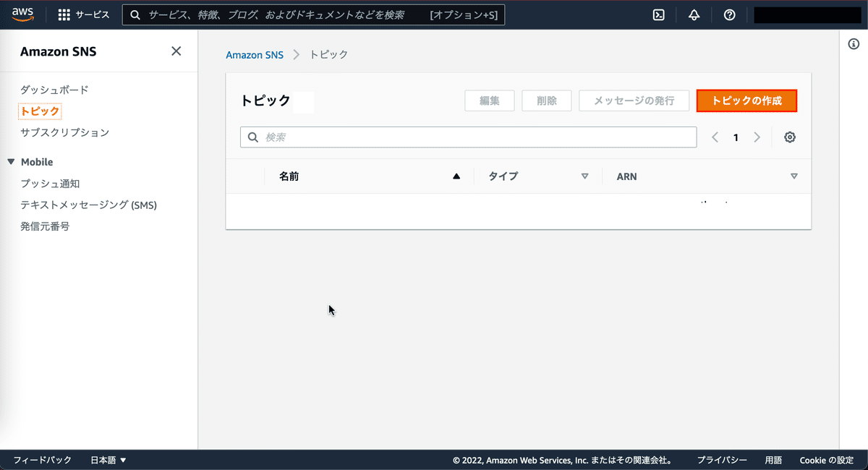Screen dimensions: 868x470
Task: Click the 編集 button
Action: [x=490, y=101]
